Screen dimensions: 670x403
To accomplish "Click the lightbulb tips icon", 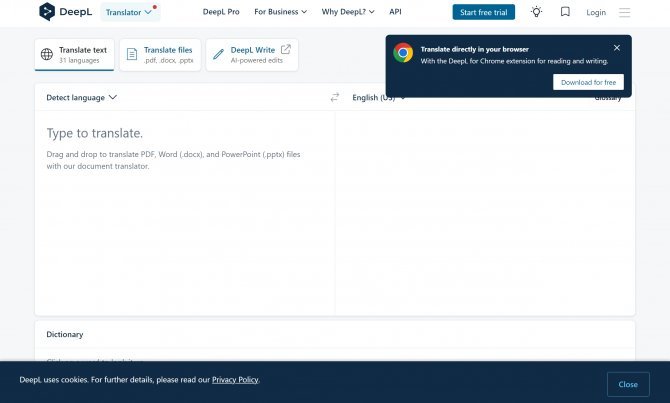I will coord(536,12).
